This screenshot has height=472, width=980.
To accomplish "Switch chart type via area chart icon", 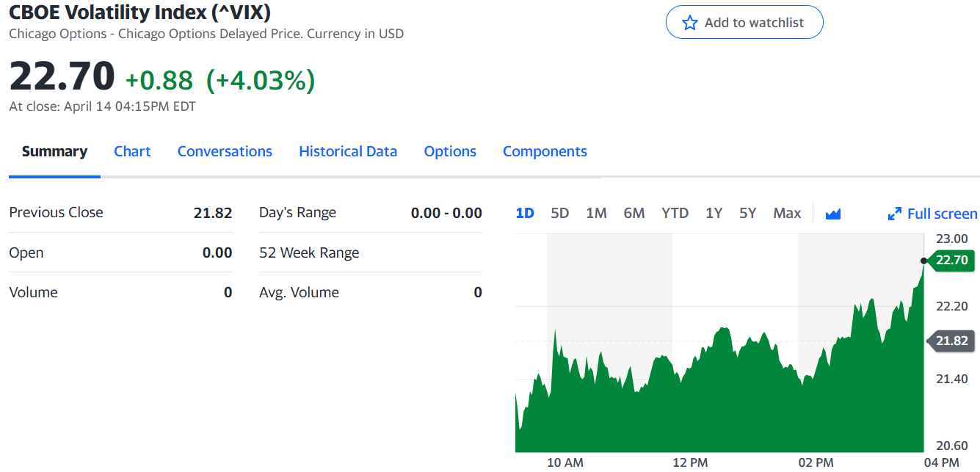I will click(832, 214).
